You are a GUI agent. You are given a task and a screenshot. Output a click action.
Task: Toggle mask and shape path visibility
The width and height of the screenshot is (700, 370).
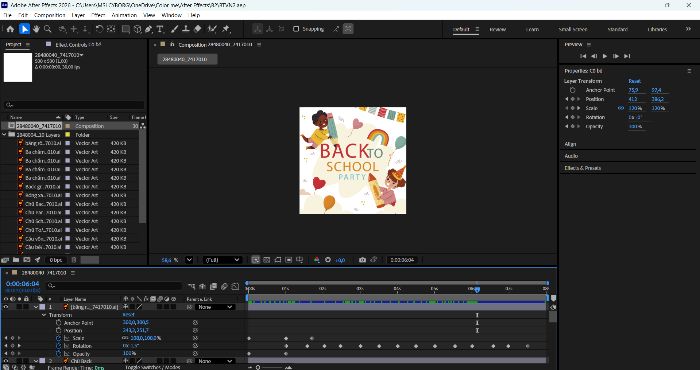coord(278,260)
